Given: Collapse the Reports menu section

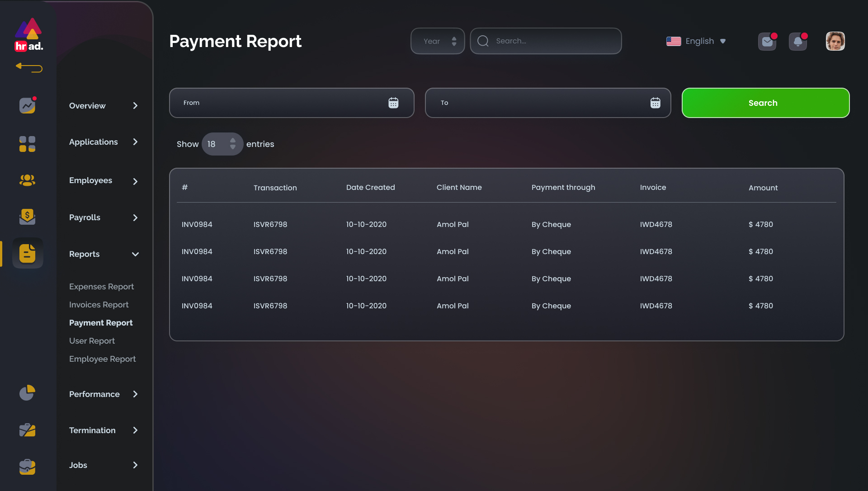Looking at the screenshot, I should coord(135,254).
